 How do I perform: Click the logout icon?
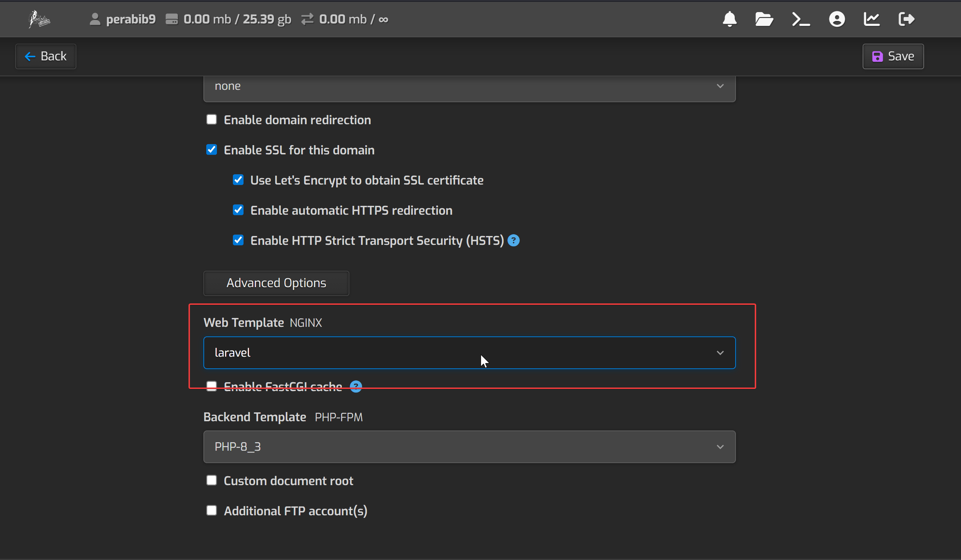(x=906, y=19)
